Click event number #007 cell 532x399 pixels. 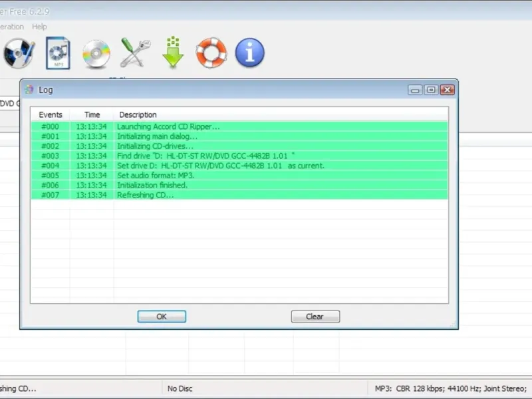click(51, 195)
